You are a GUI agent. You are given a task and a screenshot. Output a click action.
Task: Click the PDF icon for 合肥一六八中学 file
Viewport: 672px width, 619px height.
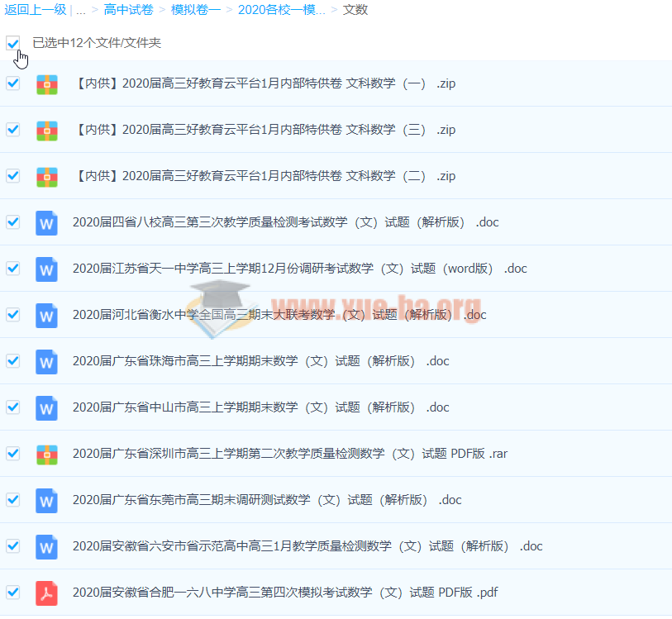47,593
